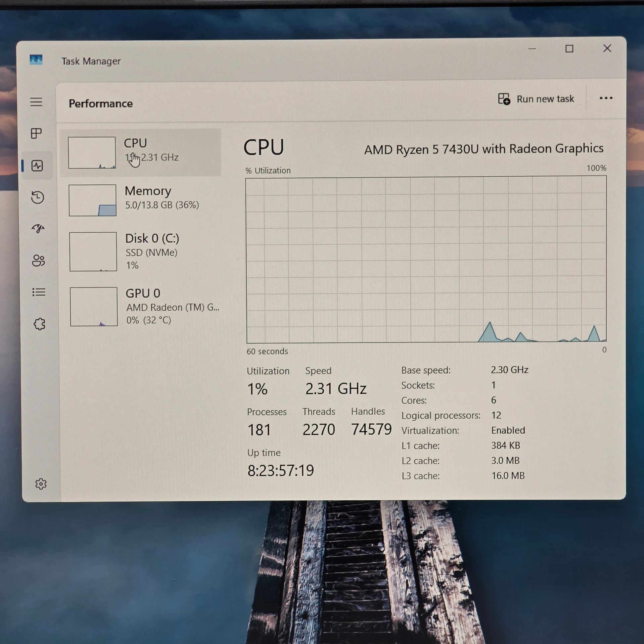Image resolution: width=644 pixels, height=644 pixels.
Task: Select the Performance page icon
Action: [37, 166]
